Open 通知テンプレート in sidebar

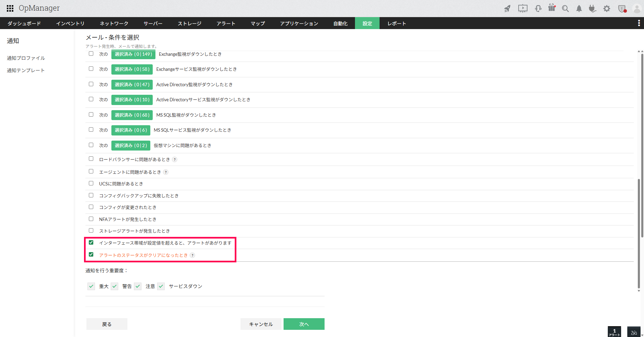point(26,70)
